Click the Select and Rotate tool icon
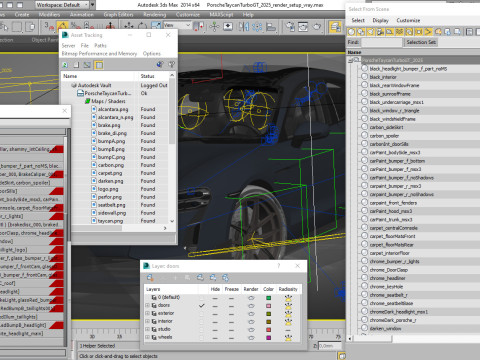This screenshot has height=360, width=480. (x=142, y=26)
